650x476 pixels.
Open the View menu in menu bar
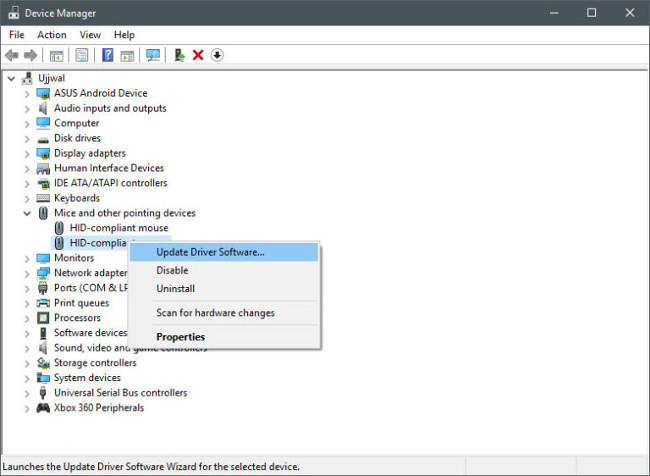tap(90, 35)
